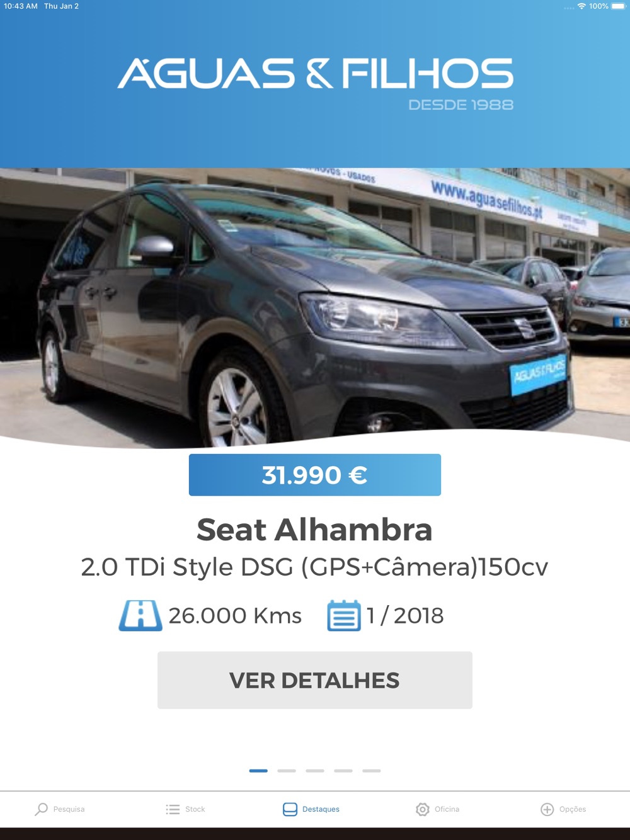
Task: Tap the road mileage icon
Action: (140, 615)
